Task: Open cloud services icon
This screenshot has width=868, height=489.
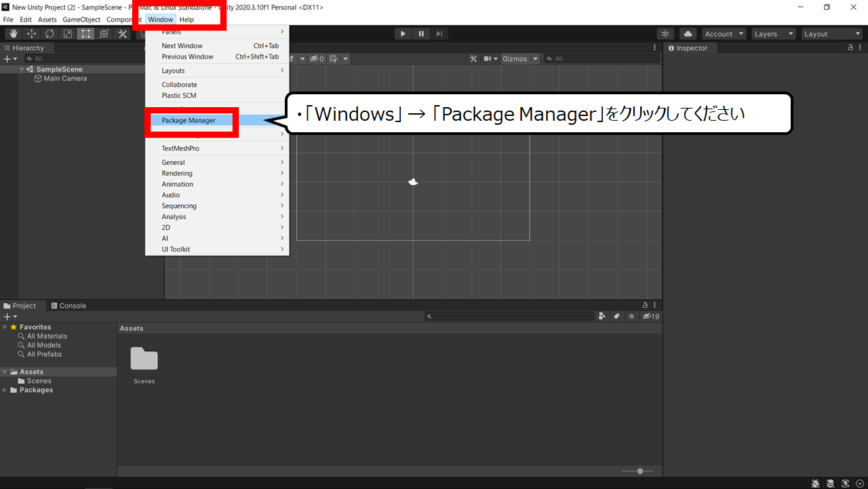Action: click(688, 34)
